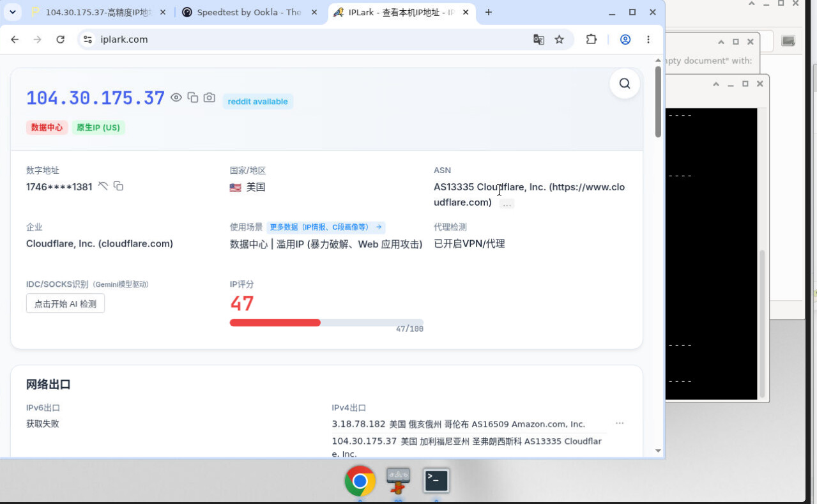This screenshot has width=817, height=504.
Task: Open Chrome three-dot menu
Action: (648, 40)
